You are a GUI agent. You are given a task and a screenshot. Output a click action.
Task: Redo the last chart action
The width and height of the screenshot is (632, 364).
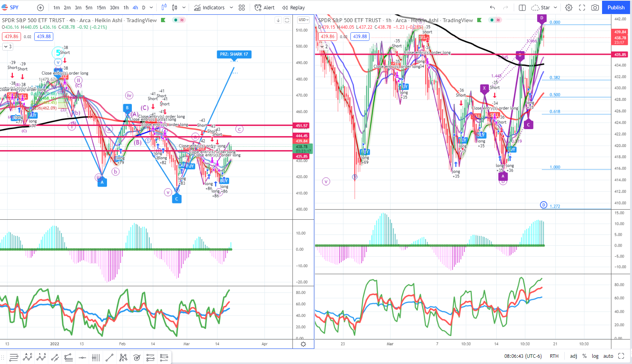[x=506, y=7]
